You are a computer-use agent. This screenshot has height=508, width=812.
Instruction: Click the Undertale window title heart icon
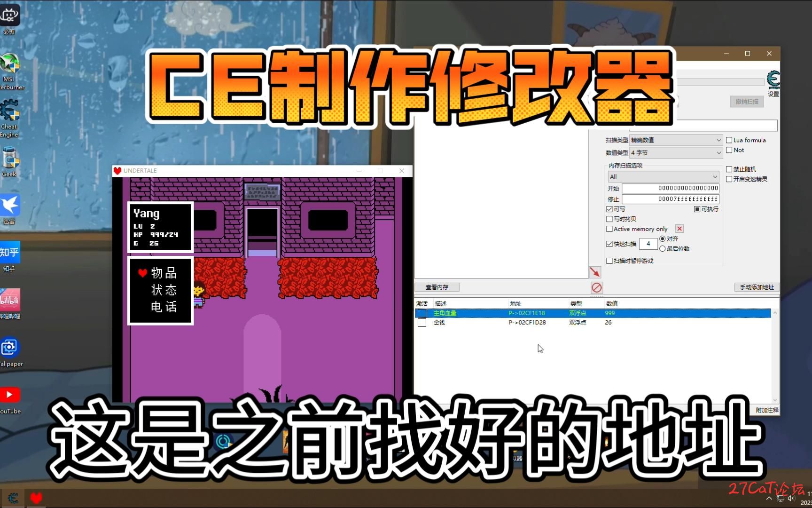pos(117,171)
